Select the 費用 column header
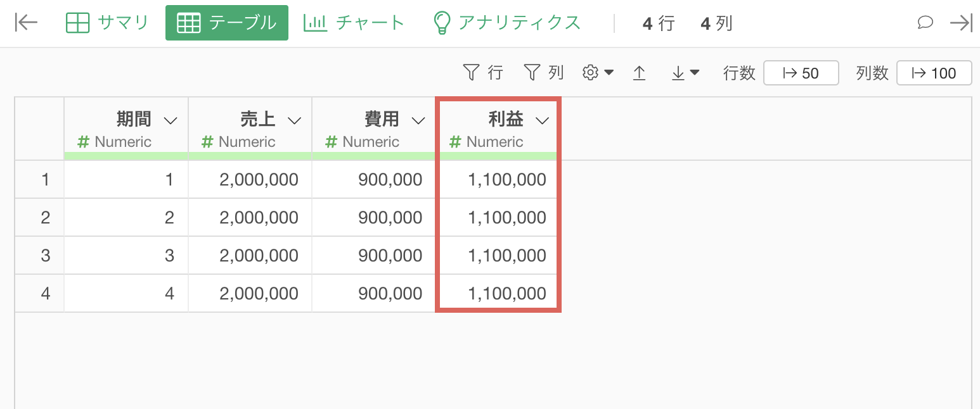The height and width of the screenshot is (409, 980). [374, 129]
